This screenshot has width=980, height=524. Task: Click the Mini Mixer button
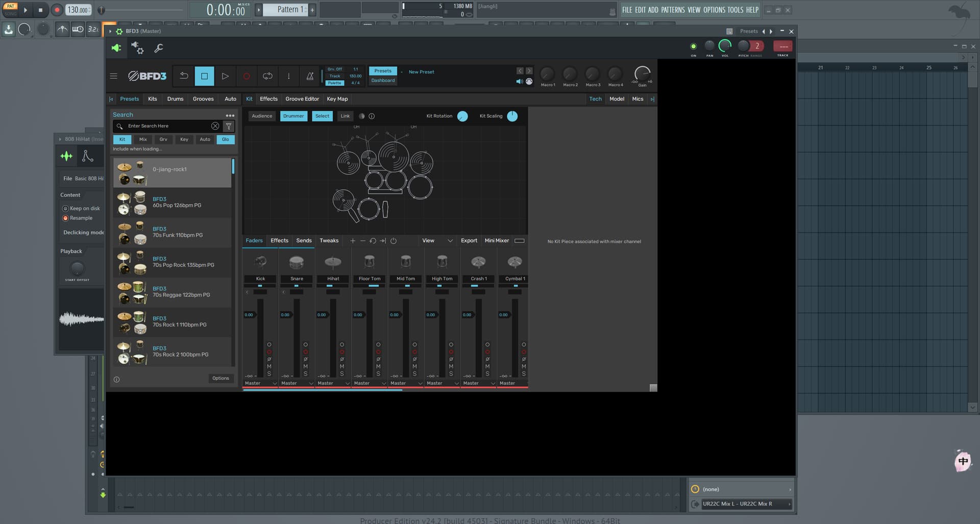click(x=497, y=241)
